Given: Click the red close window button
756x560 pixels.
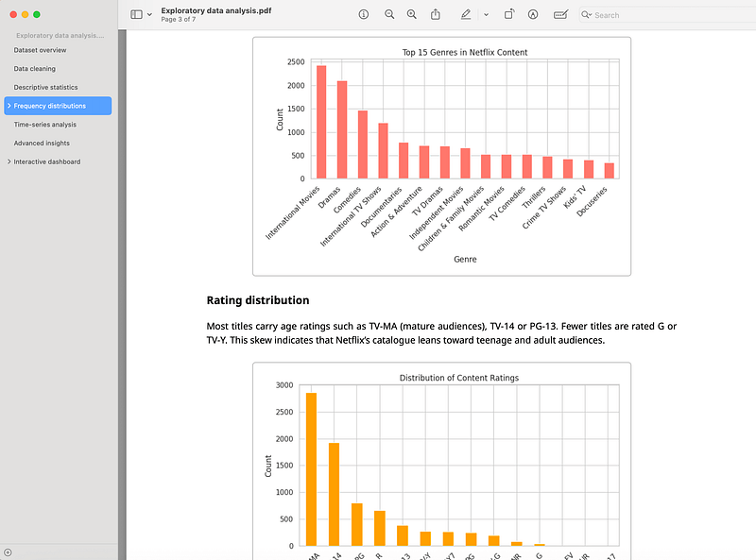Looking at the screenshot, I should point(13,14).
